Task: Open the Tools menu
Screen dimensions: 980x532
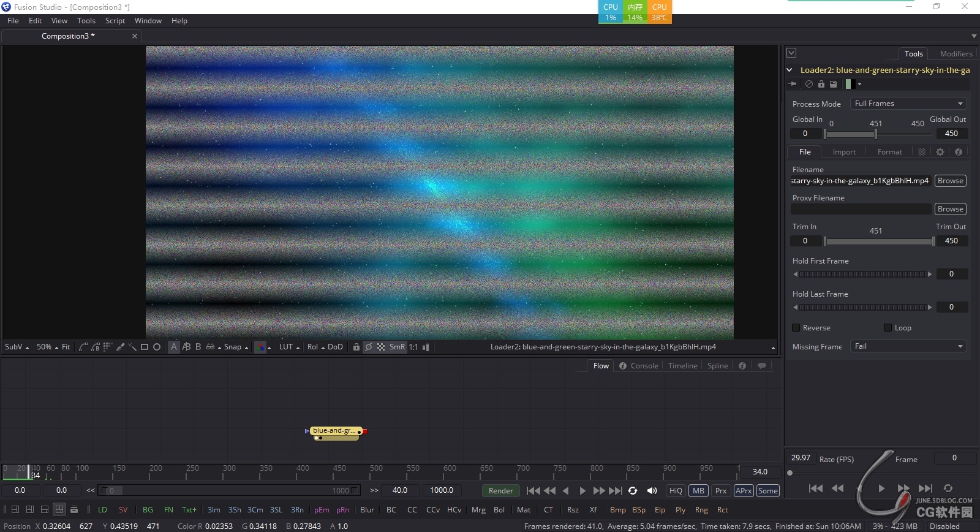Action: click(86, 21)
